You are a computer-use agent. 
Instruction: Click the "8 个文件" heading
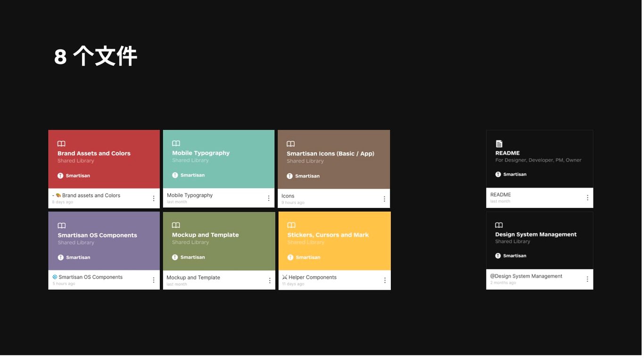click(96, 57)
